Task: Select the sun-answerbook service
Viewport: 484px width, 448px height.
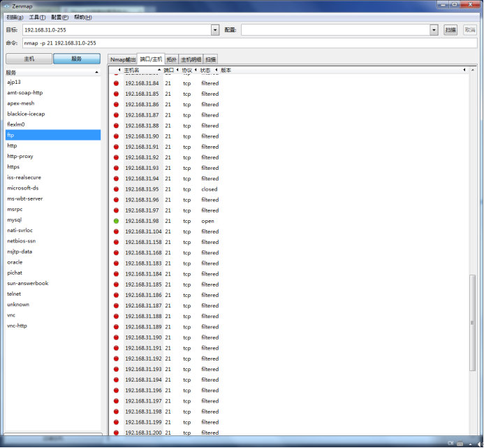Action: click(53, 283)
